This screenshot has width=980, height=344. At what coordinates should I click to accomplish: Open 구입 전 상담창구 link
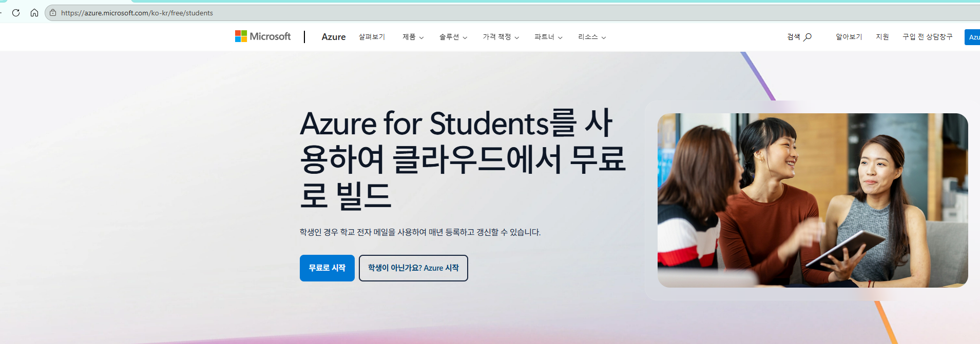tap(928, 37)
